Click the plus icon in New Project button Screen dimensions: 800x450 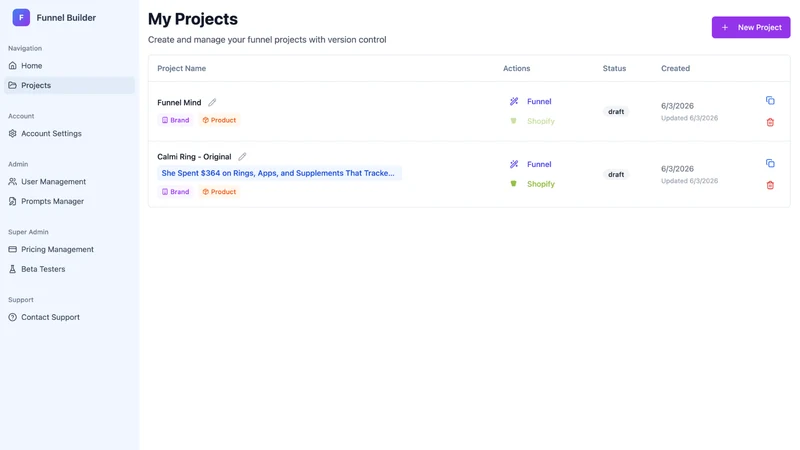click(x=724, y=28)
